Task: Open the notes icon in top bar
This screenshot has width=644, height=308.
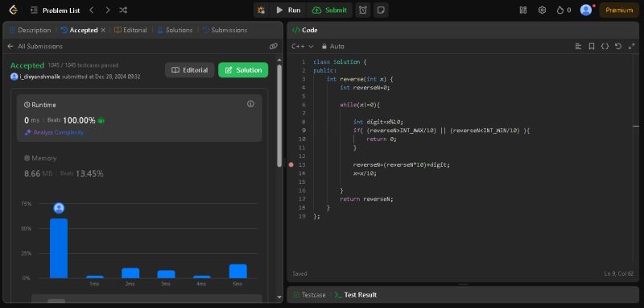Action: coord(381,10)
